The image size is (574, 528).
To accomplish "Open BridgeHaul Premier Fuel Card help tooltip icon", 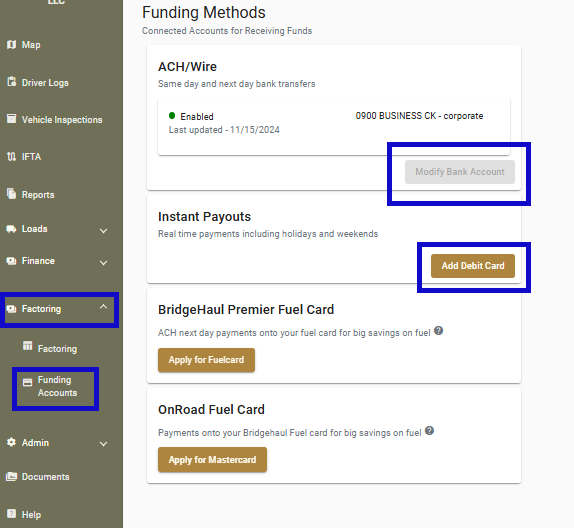I will [x=438, y=331].
